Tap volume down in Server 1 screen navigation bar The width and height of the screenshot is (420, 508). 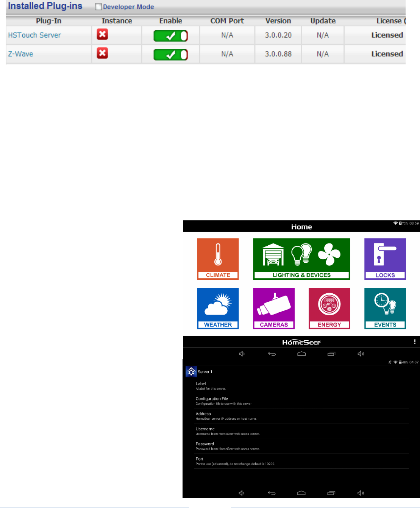pos(242,493)
